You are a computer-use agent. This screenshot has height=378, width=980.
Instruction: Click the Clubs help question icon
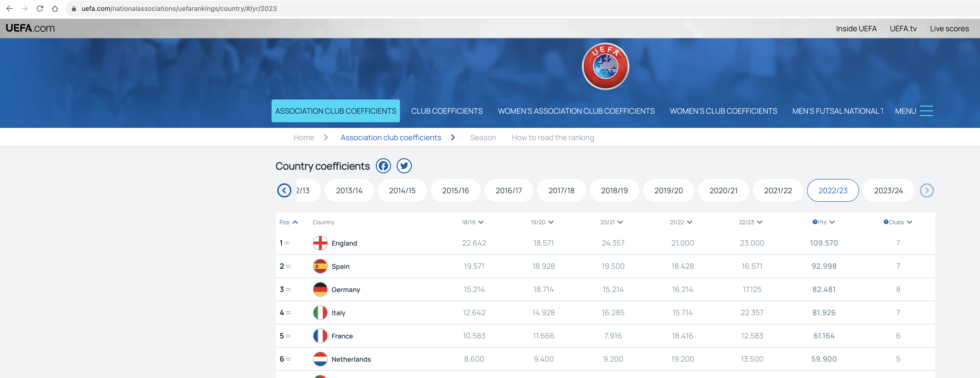(886, 222)
